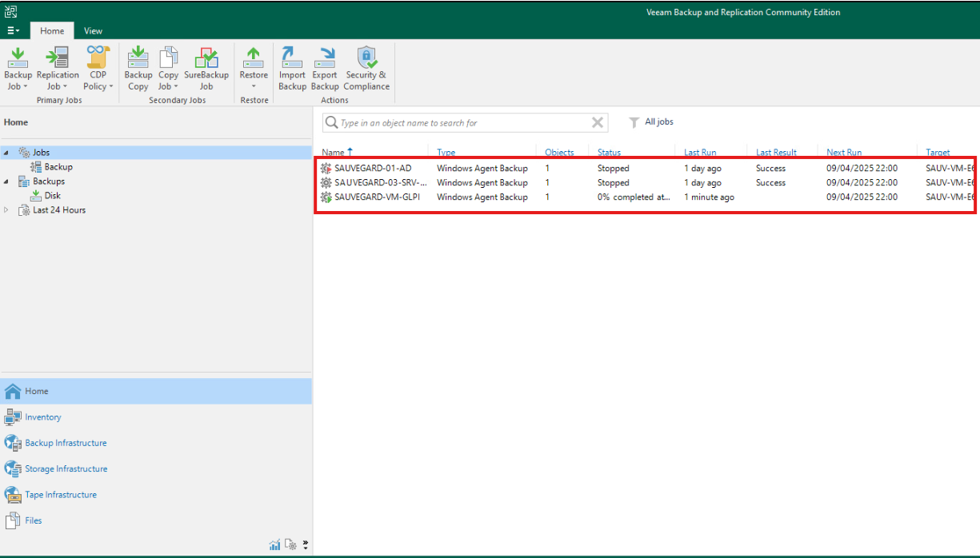This screenshot has width=980, height=558.
Task: Open the Restore dropdown in the ribbon
Action: coord(254,69)
